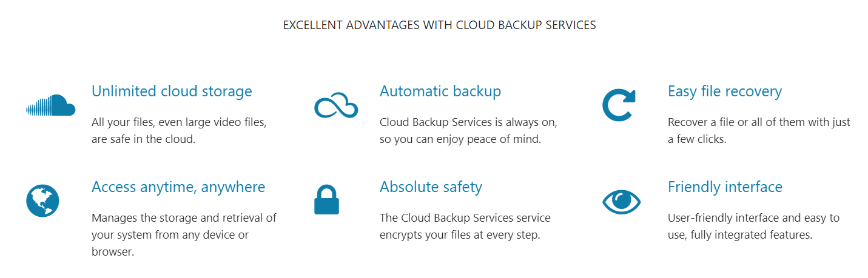Select the Absolute safety heading
This screenshot has height=278, width=868.
(x=431, y=187)
